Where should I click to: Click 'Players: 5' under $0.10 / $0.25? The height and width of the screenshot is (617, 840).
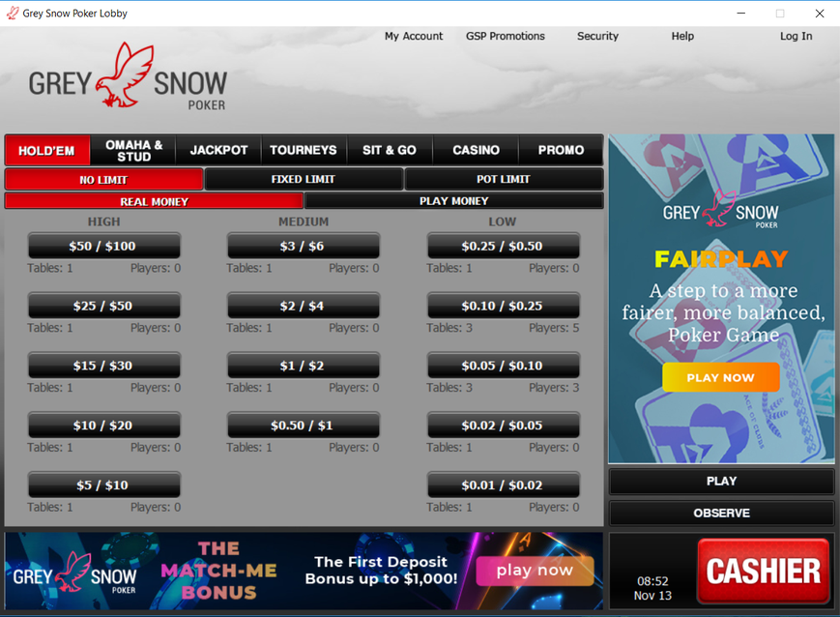pos(554,328)
